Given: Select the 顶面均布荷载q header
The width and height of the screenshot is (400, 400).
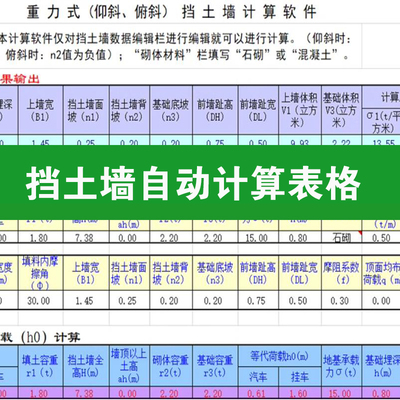Looking at the screenshot, I should [x=381, y=273].
